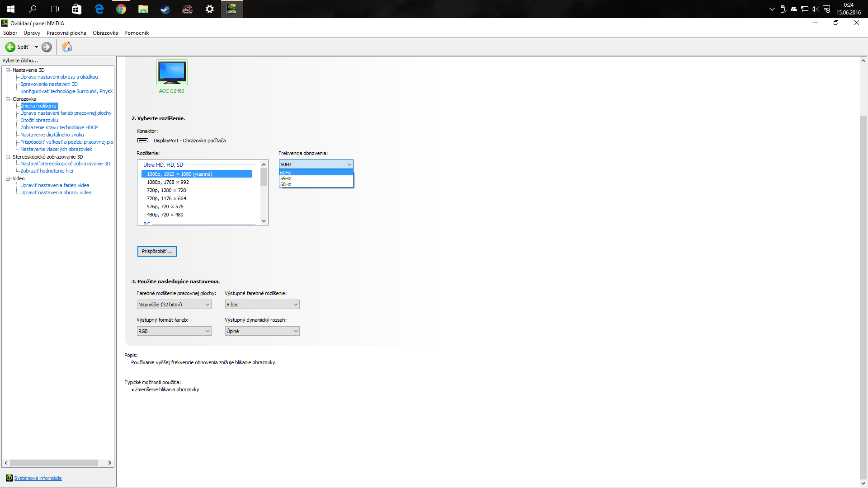The height and width of the screenshot is (488, 868).
Task: Click the green Späť back arrow icon
Action: coord(10,47)
